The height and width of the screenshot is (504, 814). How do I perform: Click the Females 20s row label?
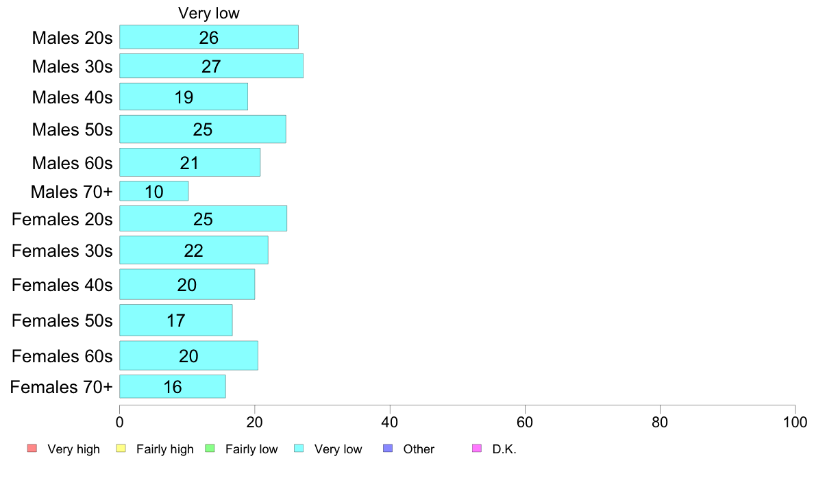tap(62, 219)
